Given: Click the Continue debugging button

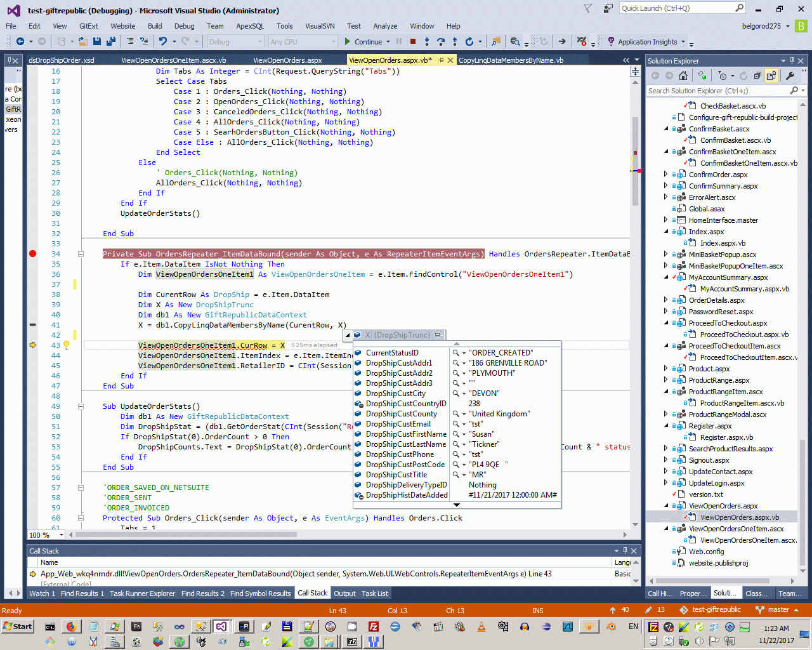Looking at the screenshot, I should point(363,42).
